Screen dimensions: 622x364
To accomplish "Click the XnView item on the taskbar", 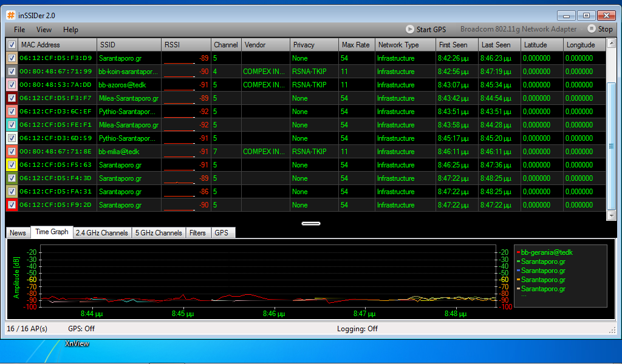I will (77, 343).
